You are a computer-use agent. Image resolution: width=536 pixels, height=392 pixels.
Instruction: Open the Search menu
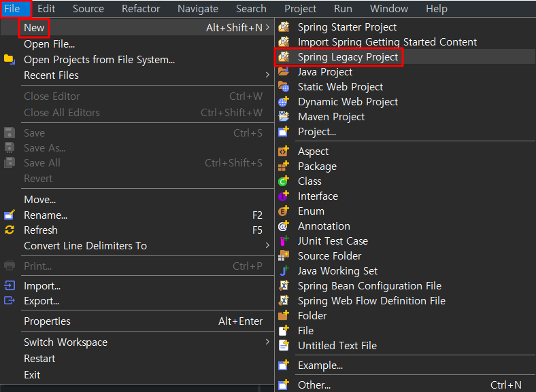tap(251, 9)
